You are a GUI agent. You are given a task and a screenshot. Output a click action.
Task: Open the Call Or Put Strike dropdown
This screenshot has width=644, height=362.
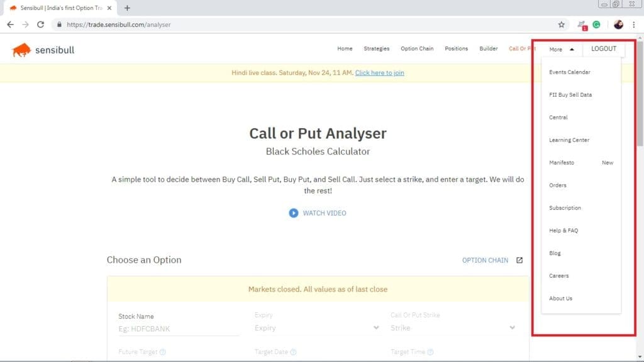point(453,328)
